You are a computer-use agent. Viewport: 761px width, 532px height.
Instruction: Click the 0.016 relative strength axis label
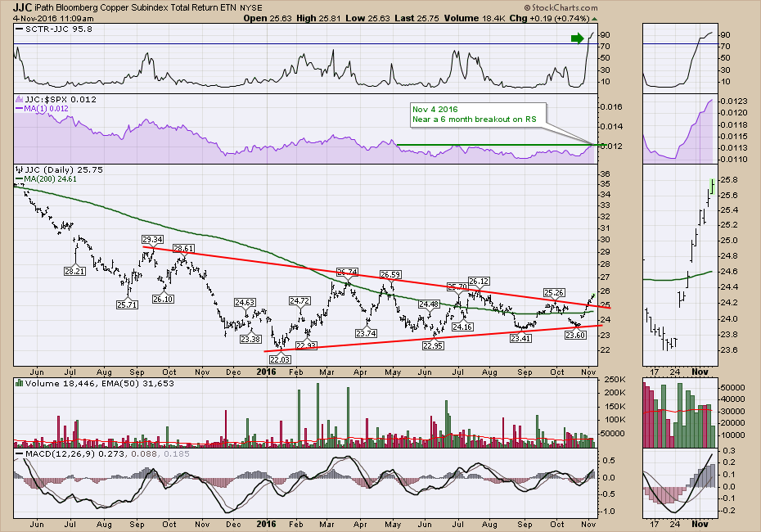point(612,106)
